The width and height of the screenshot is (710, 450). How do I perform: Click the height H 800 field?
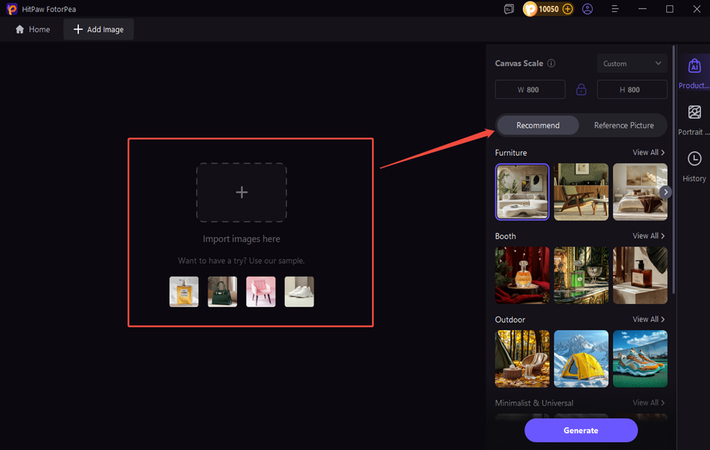[632, 90]
